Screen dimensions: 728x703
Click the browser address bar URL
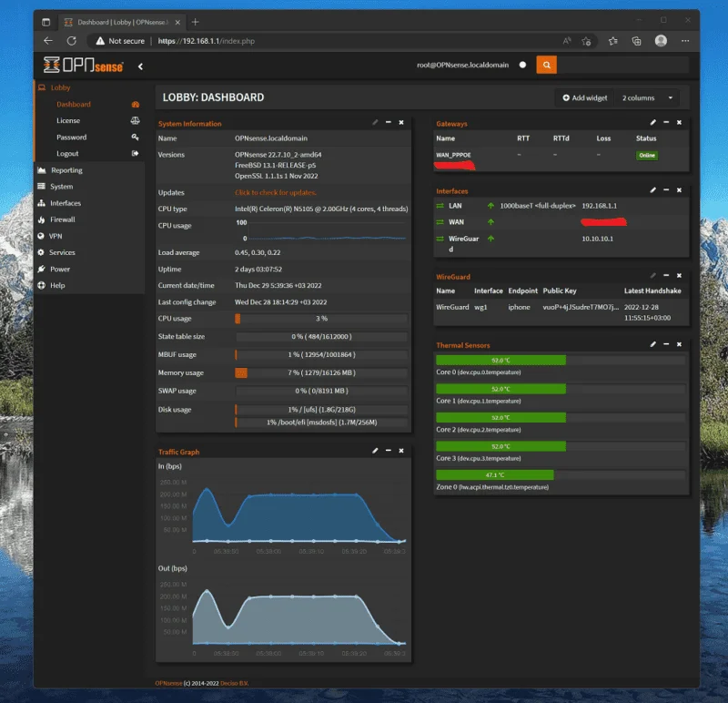point(207,41)
